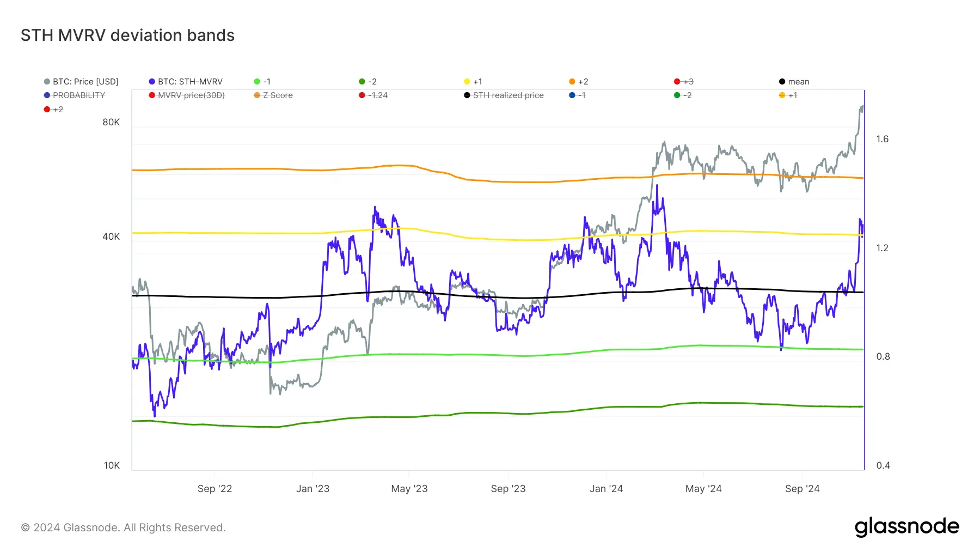Toggle the black mean line legend entry
The image size is (980, 552).
794,82
